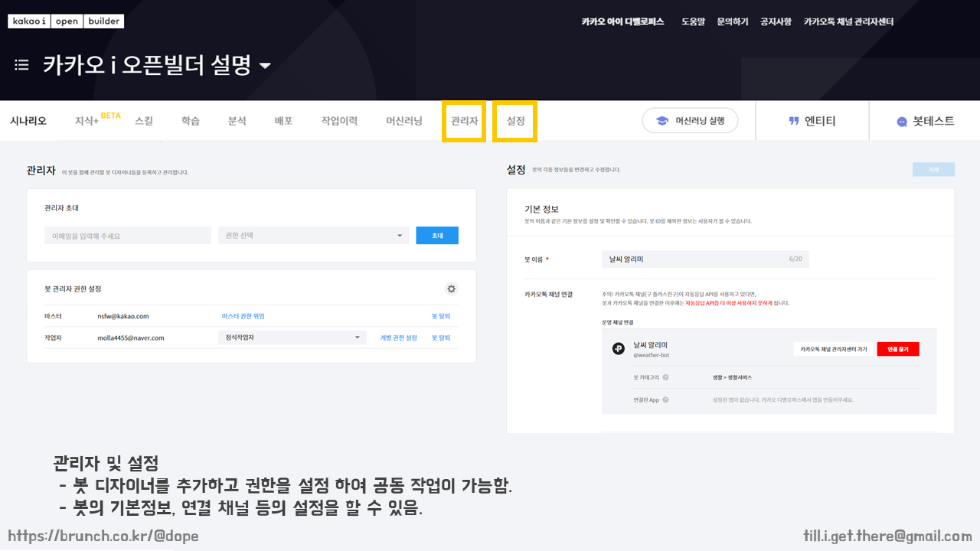980x551 pixels.
Task: Click the 개별 권한 설정 link
Action: point(399,337)
